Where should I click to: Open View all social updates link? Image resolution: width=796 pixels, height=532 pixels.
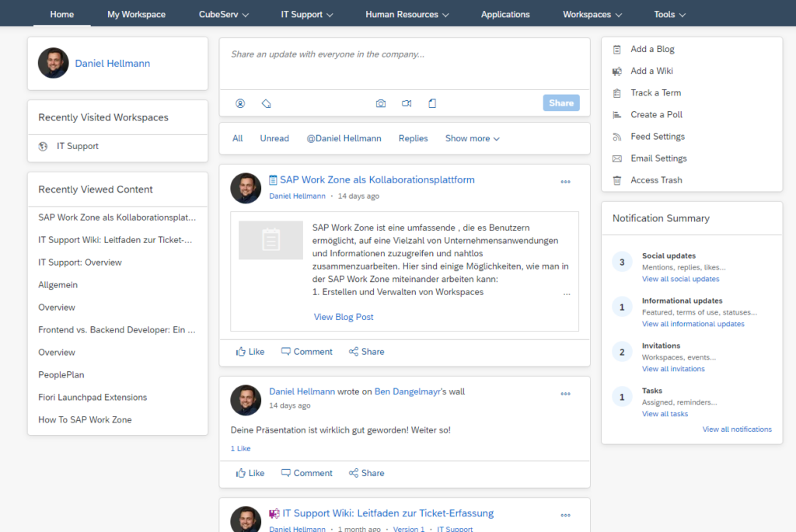(680, 279)
